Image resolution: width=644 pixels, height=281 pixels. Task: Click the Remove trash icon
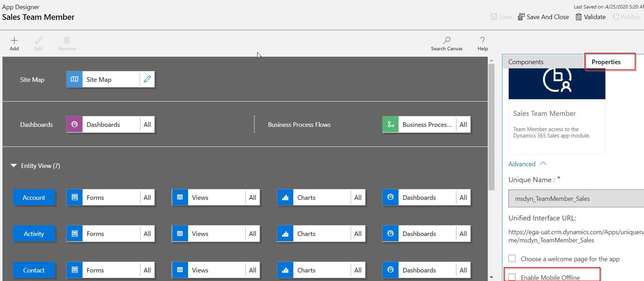click(67, 40)
